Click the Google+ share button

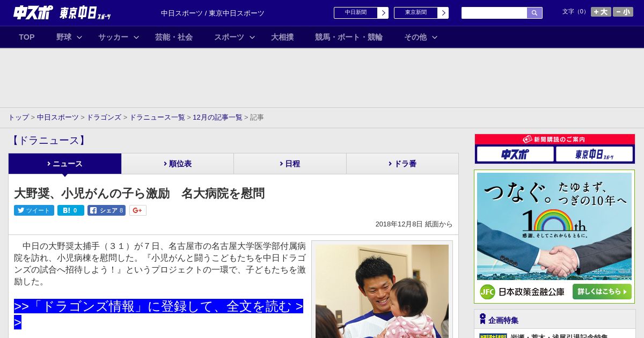tap(138, 210)
